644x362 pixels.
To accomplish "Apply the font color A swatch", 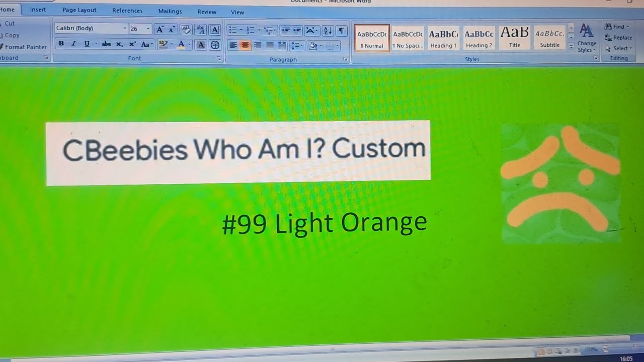I will pyautogui.click(x=182, y=44).
